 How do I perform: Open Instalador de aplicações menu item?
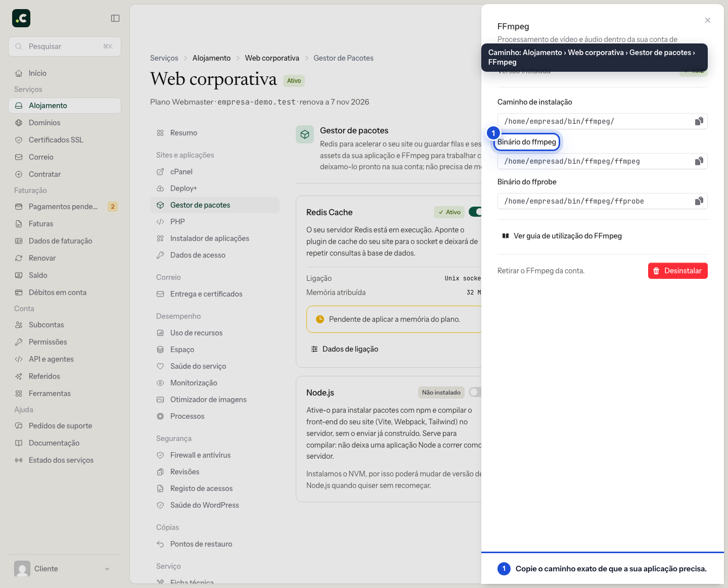coord(215,238)
